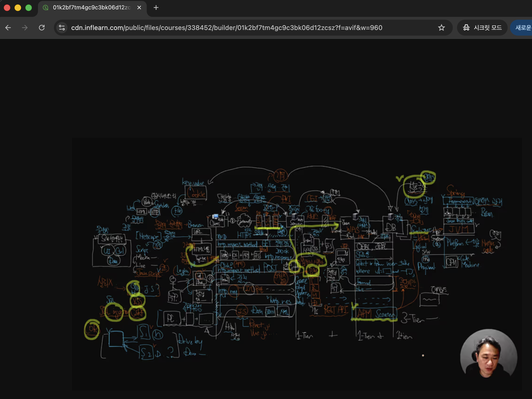Open a new tab with plus button

point(156,8)
